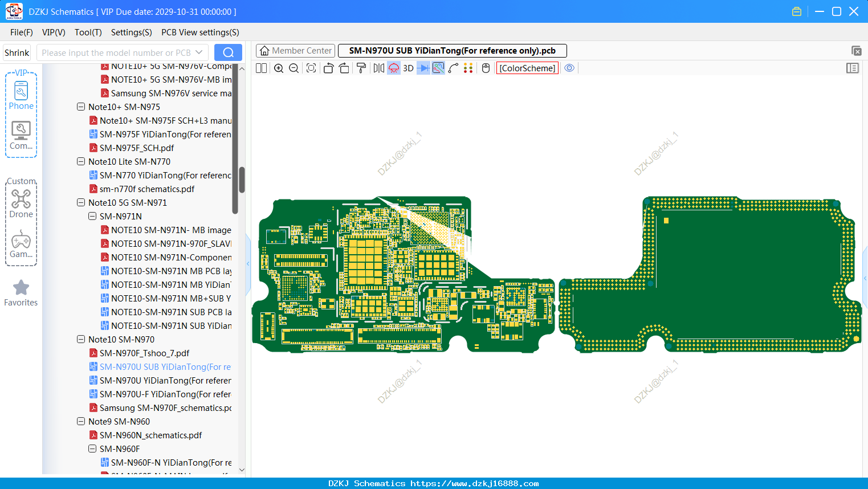868x489 pixels.
Task: Toggle split view layout icon
Action: (x=261, y=68)
